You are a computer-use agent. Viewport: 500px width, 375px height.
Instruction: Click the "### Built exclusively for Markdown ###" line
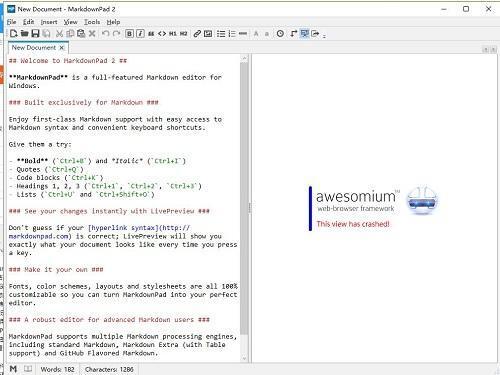(x=84, y=102)
